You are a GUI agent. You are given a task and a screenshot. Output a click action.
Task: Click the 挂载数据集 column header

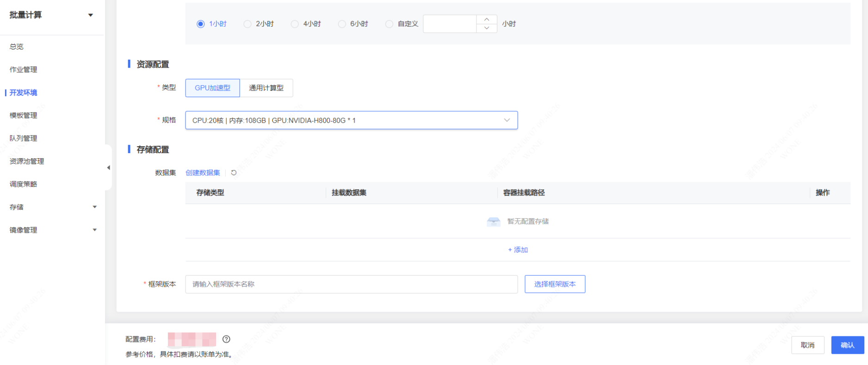pyautogui.click(x=349, y=192)
